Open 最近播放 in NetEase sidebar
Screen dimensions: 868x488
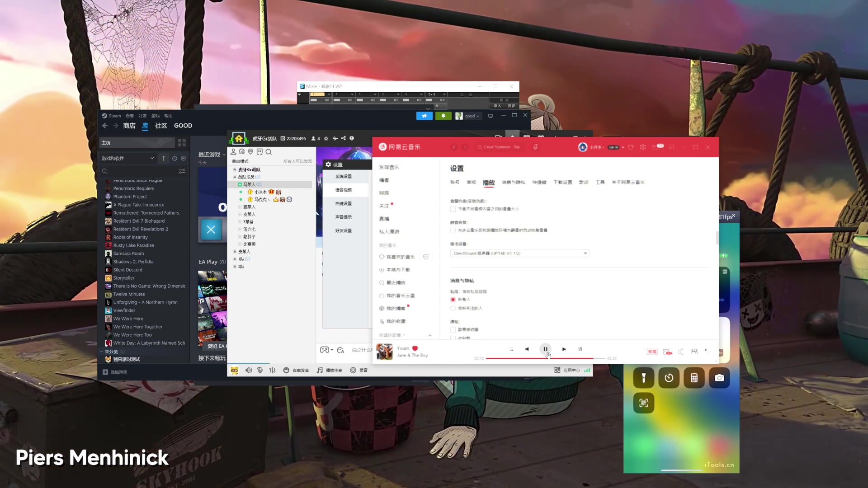(x=396, y=282)
